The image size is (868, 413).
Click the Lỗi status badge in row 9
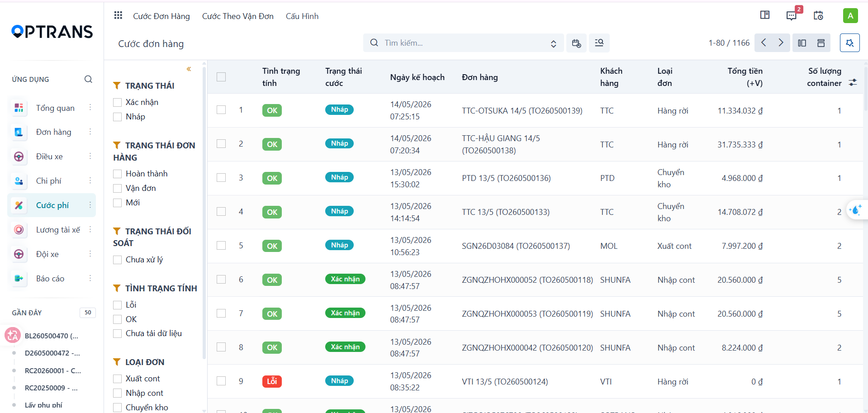(x=272, y=381)
